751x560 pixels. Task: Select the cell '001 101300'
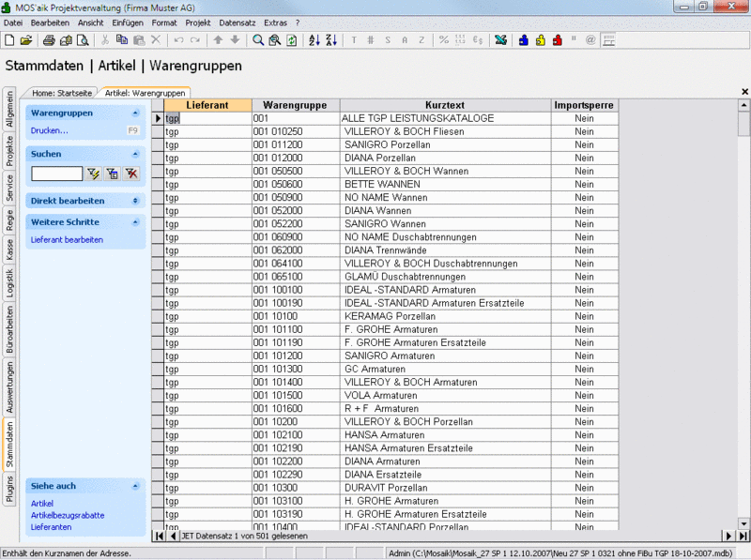[x=296, y=369]
